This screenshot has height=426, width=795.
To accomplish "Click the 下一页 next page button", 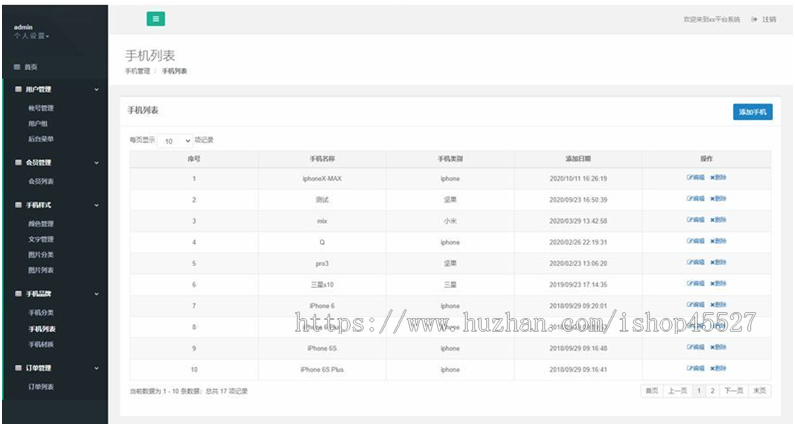I will coord(734,390).
